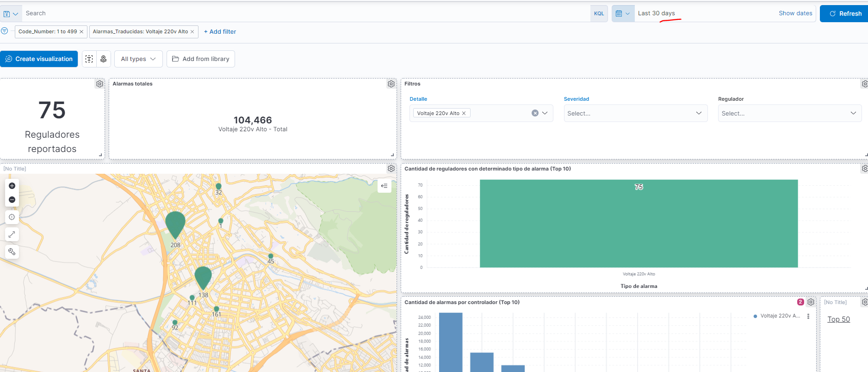Open the map panel gear options
This screenshot has width=868, height=372.
pyautogui.click(x=391, y=169)
